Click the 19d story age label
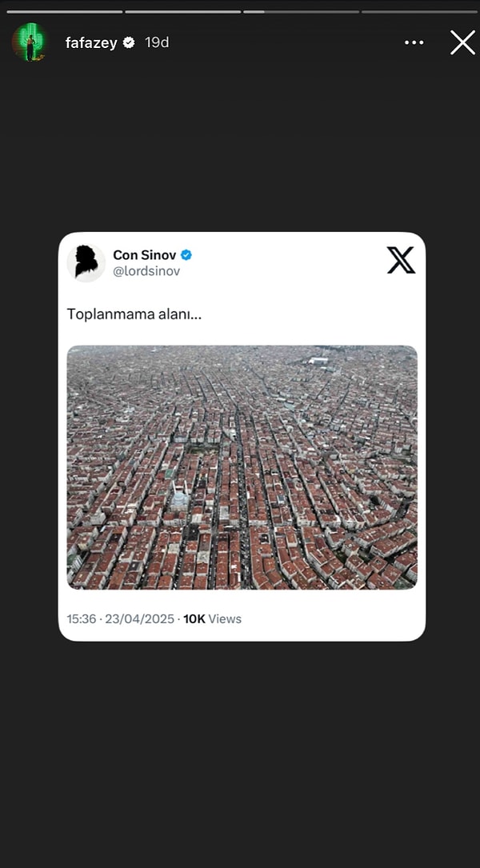The image size is (480, 868). point(157,42)
